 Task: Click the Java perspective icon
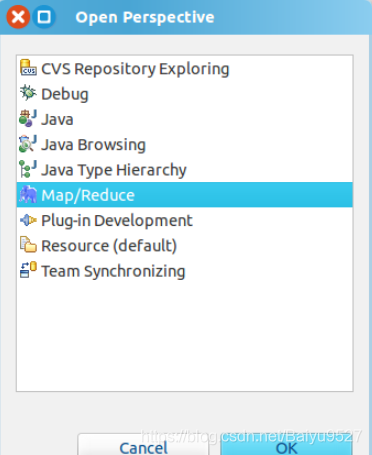pos(28,118)
